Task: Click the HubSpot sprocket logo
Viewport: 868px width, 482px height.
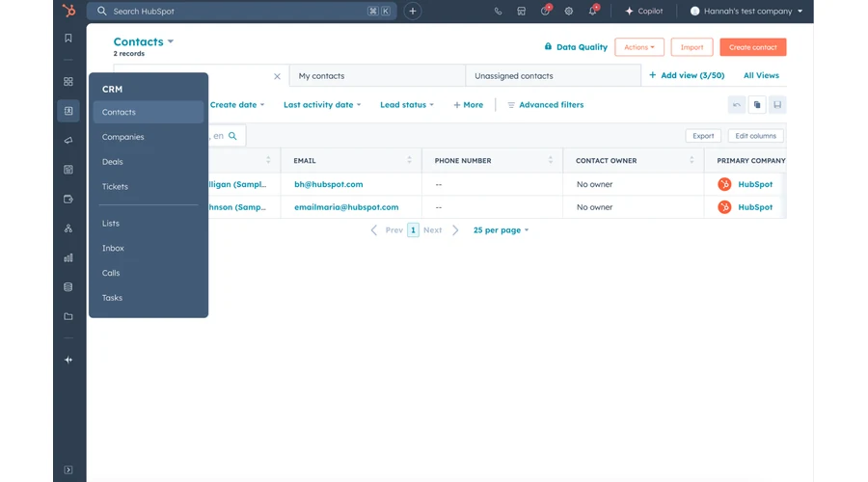Action: click(68, 11)
